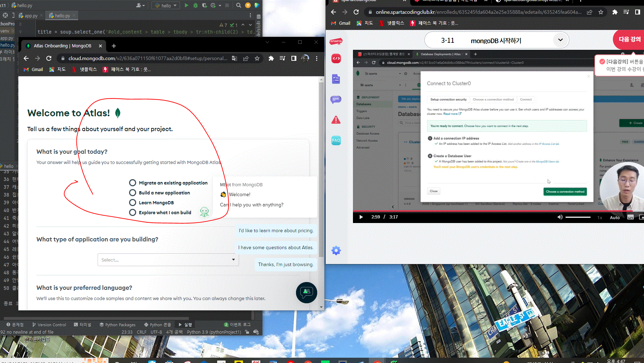
Task: Mute the lecture video with speaker icon
Action: [x=560, y=217]
